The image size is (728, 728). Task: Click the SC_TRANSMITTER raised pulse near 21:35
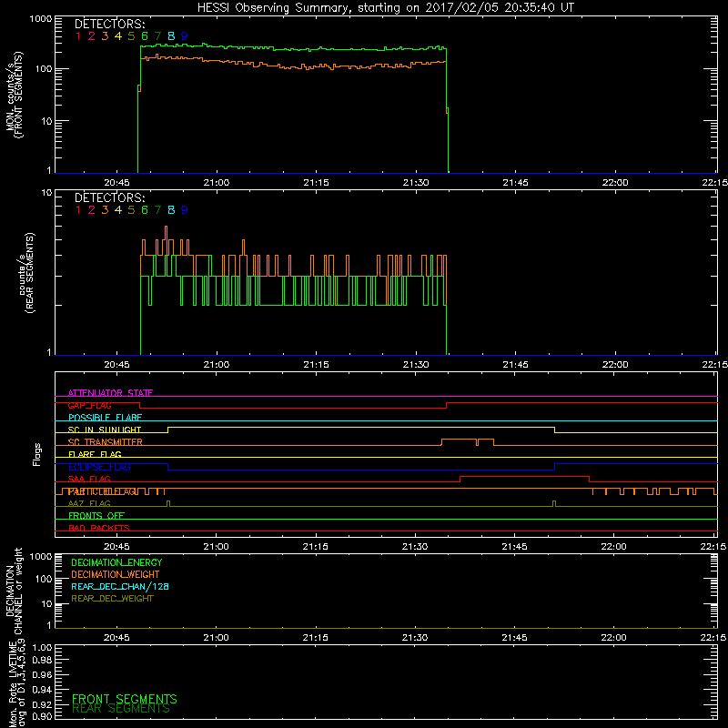tap(459, 440)
